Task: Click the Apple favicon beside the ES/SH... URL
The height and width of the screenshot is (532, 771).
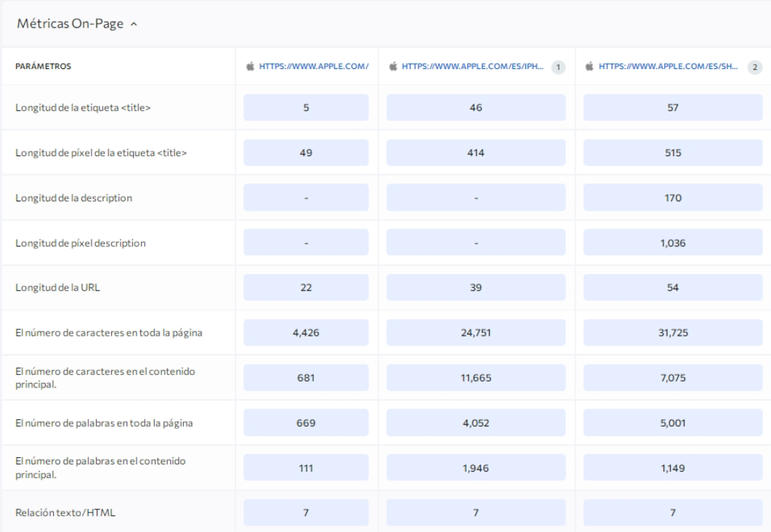Action: 589,66
